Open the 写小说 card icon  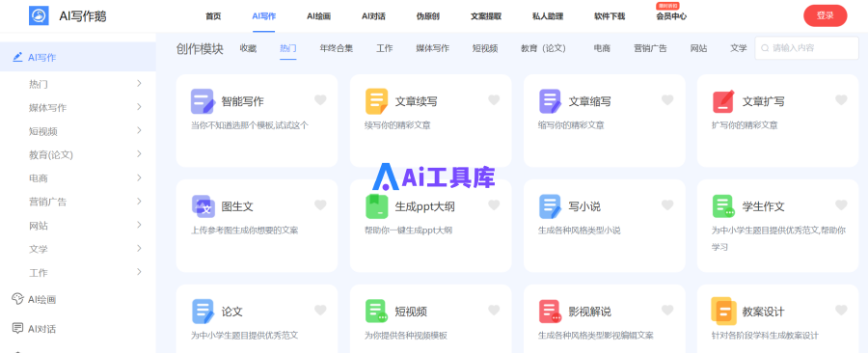551,206
